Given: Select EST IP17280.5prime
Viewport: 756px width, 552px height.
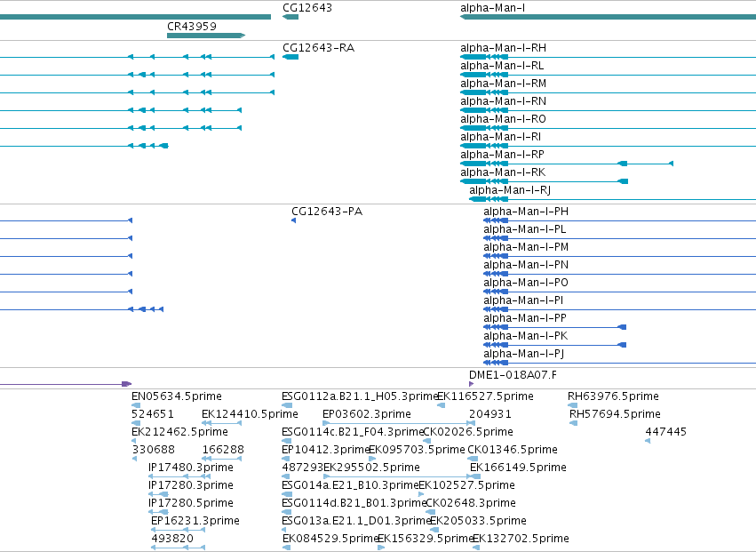Looking at the screenshot, I should 191,503.
